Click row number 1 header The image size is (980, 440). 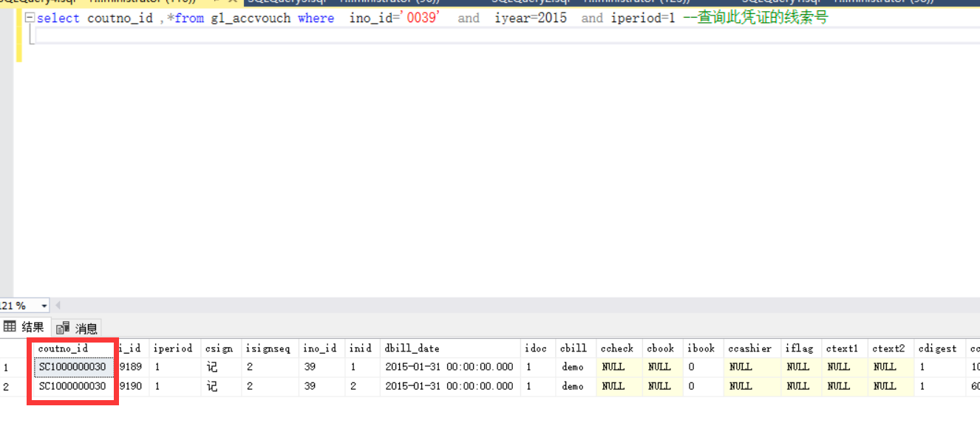tap(7, 367)
